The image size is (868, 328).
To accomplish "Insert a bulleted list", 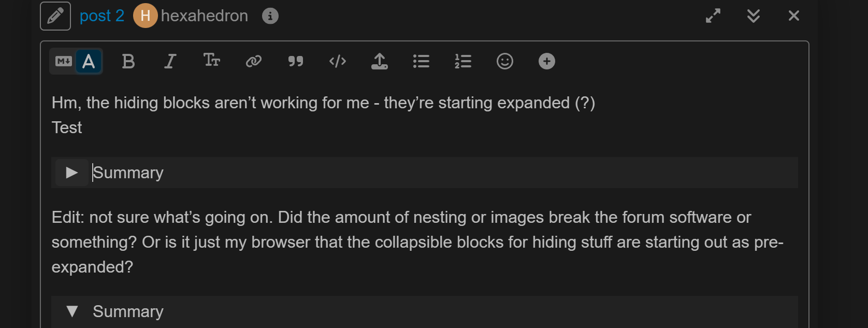I will pos(421,61).
